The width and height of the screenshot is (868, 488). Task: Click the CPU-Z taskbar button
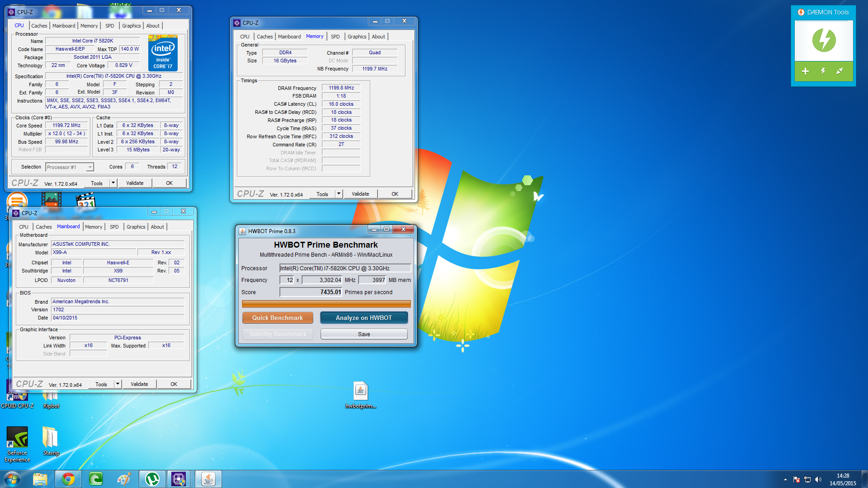pyautogui.click(x=179, y=479)
